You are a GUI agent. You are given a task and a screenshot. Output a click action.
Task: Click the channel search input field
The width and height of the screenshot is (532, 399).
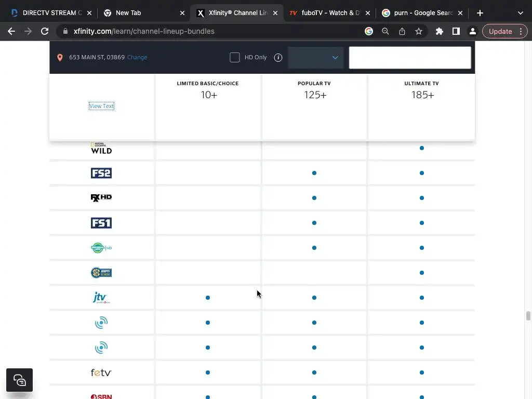click(410, 58)
